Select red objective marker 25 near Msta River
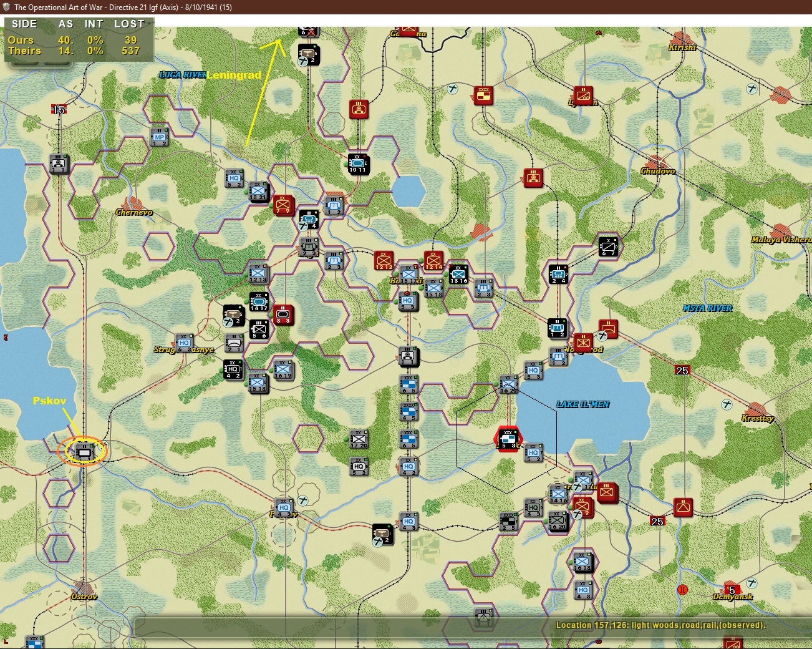The image size is (812, 649). (x=682, y=371)
